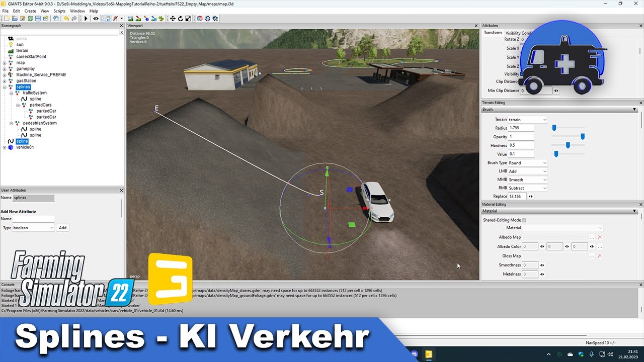The height and width of the screenshot is (362, 644).
Task: Click the Play button in toolbar
Action: point(86,19)
